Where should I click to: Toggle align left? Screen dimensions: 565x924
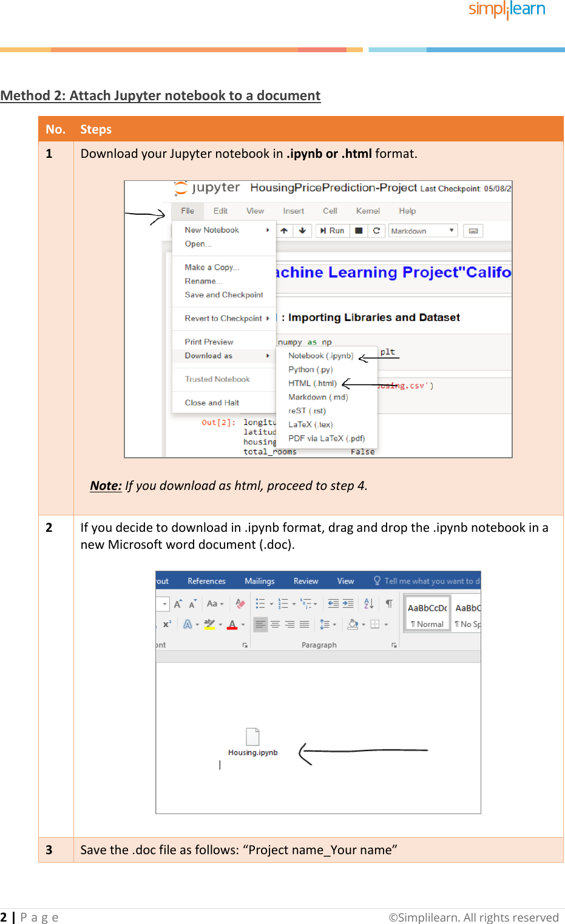pos(260,624)
